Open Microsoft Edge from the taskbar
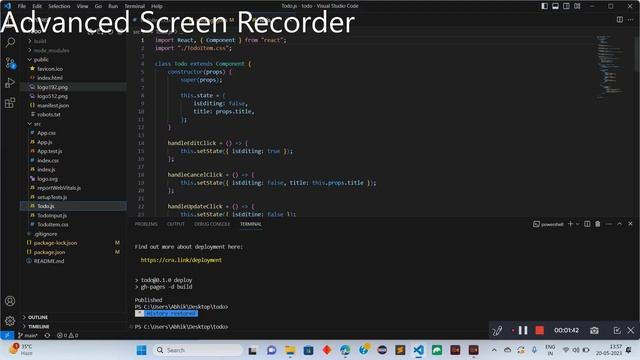The width and height of the screenshot is (640, 360). (x=345, y=350)
